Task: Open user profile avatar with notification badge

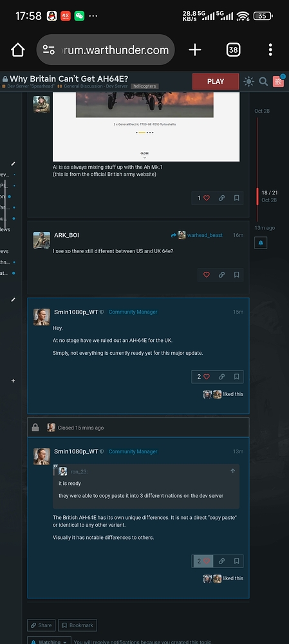Action: [279, 81]
